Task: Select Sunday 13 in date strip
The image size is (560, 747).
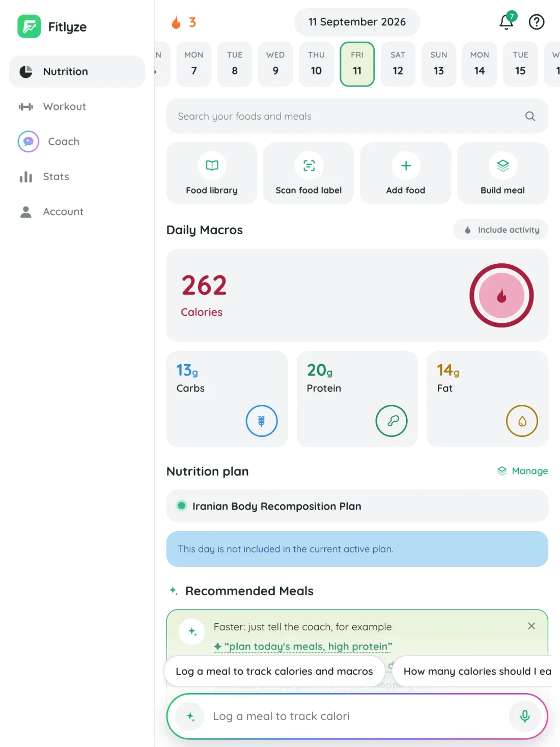Action: (x=439, y=64)
